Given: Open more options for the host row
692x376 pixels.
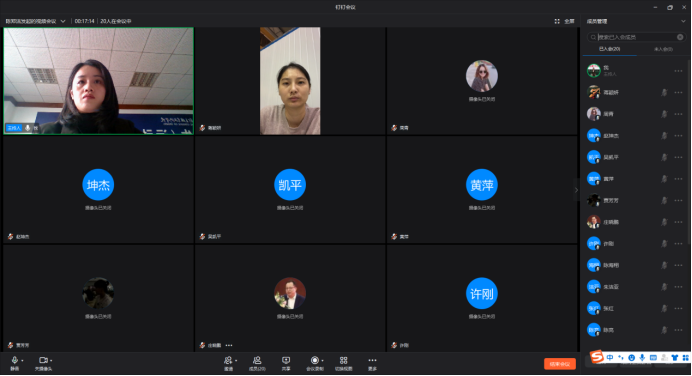Looking at the screenshot, I should [x=678, y=71].
